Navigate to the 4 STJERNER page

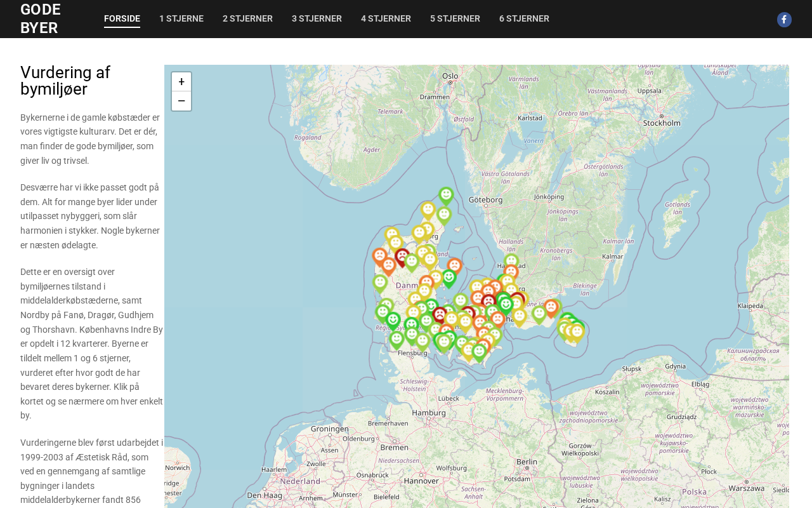[386, 19]
